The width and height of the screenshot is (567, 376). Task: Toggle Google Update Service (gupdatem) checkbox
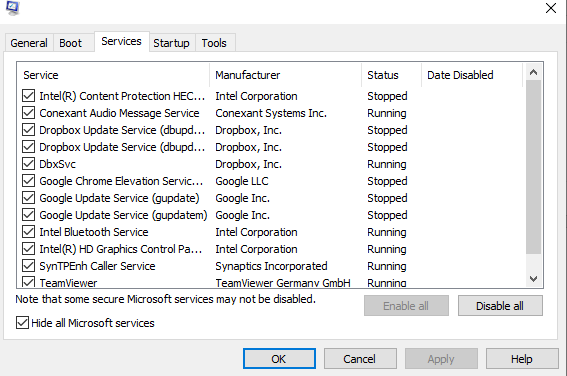click(x=28, y=215)
